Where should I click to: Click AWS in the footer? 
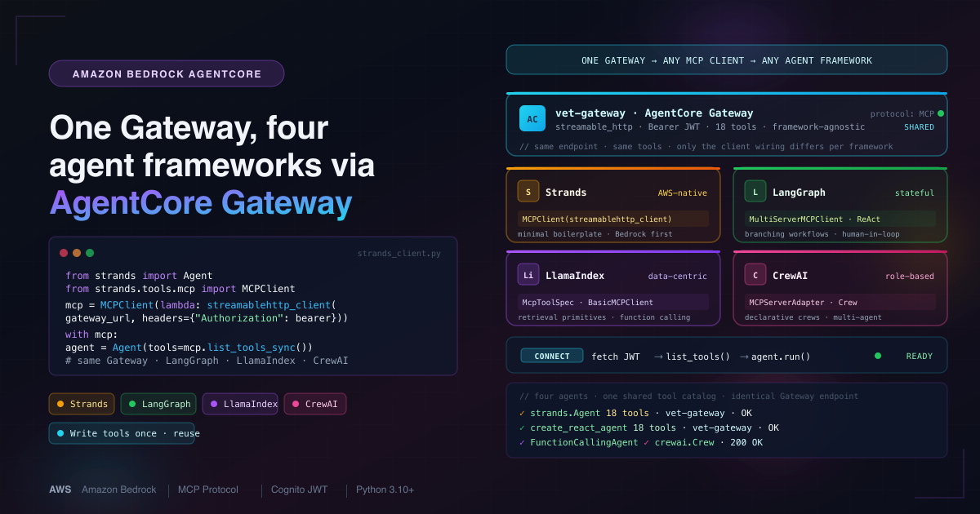pyautogui.click(x=60, y=490)
